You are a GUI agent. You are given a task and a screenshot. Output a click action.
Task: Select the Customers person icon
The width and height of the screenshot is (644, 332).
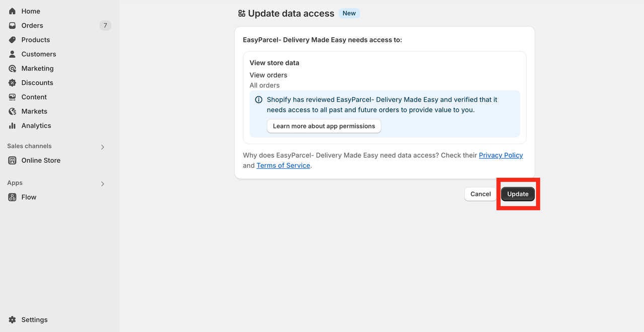pos(12,54)
